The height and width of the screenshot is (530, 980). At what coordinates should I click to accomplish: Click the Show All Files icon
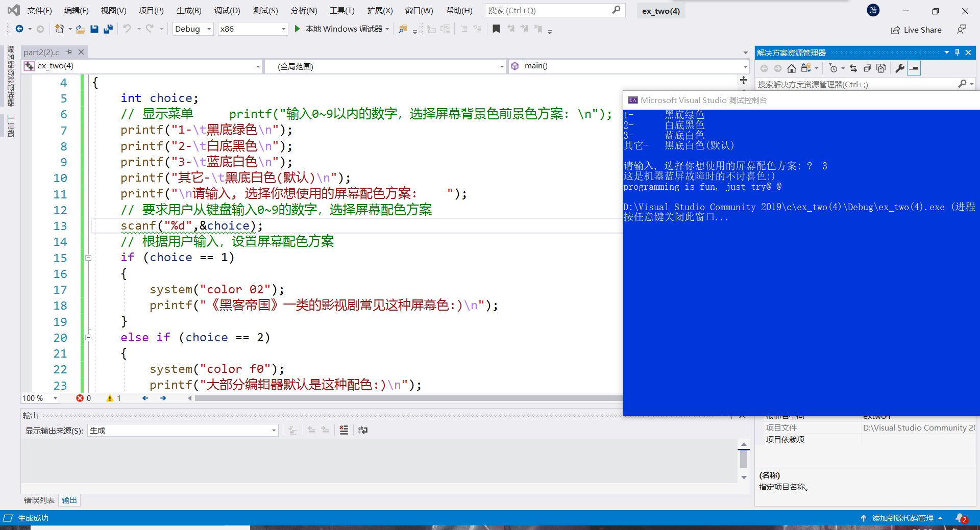[x=881, y=68]
